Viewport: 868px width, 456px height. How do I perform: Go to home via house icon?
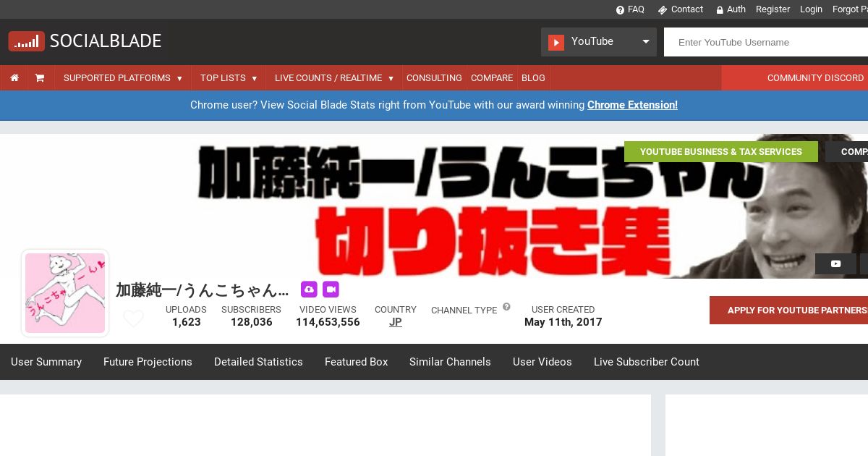click(x=14, y=77)
